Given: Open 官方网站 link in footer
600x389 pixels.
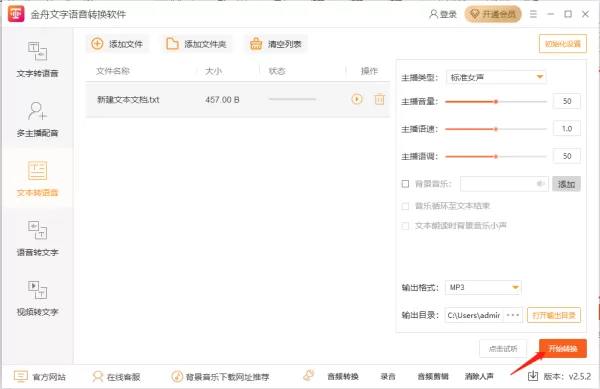Looking at the screenshot, I should (40, 377).
